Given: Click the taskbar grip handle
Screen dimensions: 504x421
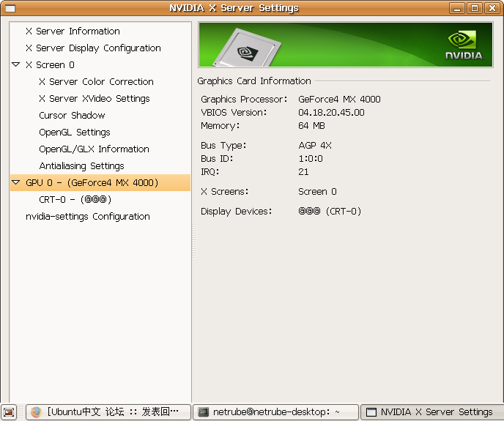Looking at the screenshot, I should [x=21, y=412].
